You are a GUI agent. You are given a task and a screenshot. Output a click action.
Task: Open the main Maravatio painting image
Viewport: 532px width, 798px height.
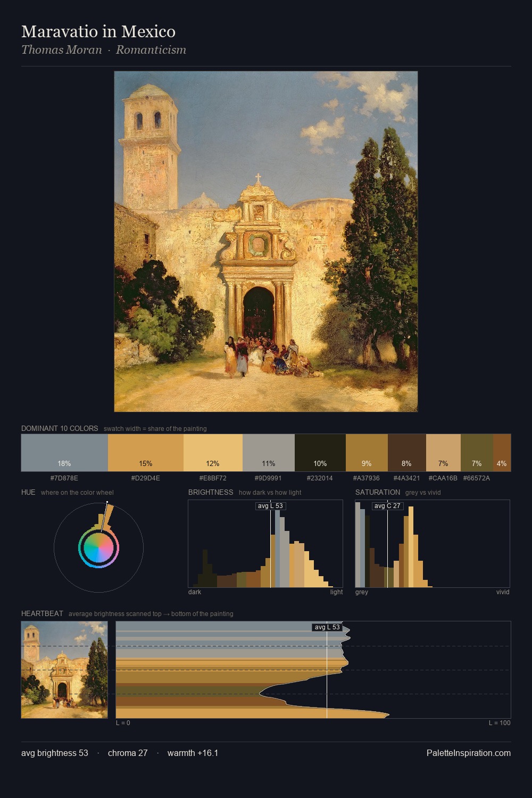tap(266, 242)
